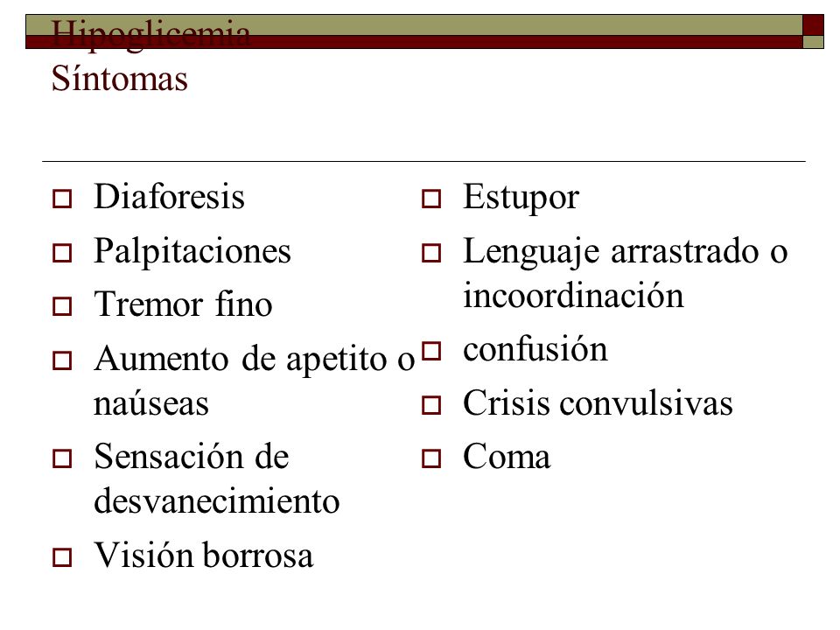Click the dark red square in header corner
The image size is (840, 630).
tap(813, 24)
